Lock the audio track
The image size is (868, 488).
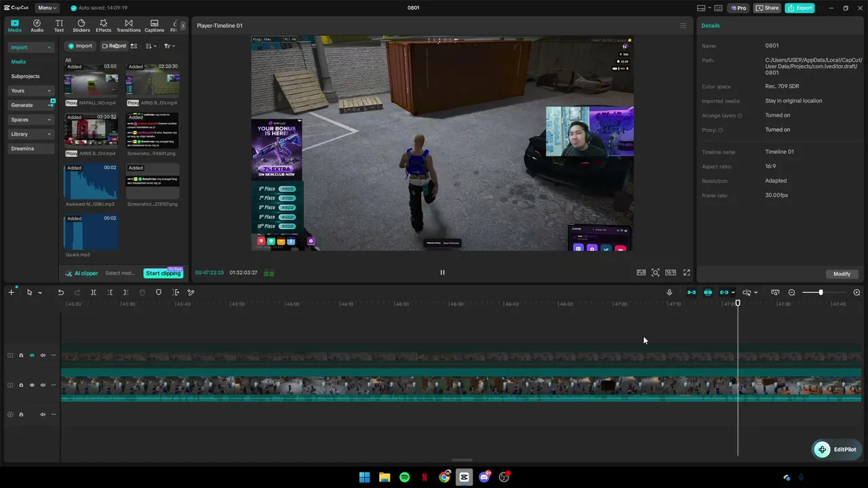(21, 414)
